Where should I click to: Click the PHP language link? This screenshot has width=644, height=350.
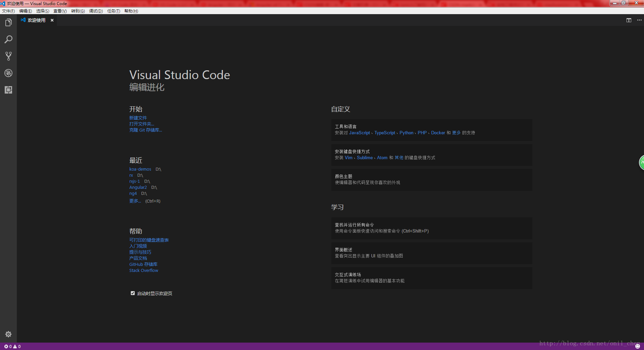click(422, 133)
